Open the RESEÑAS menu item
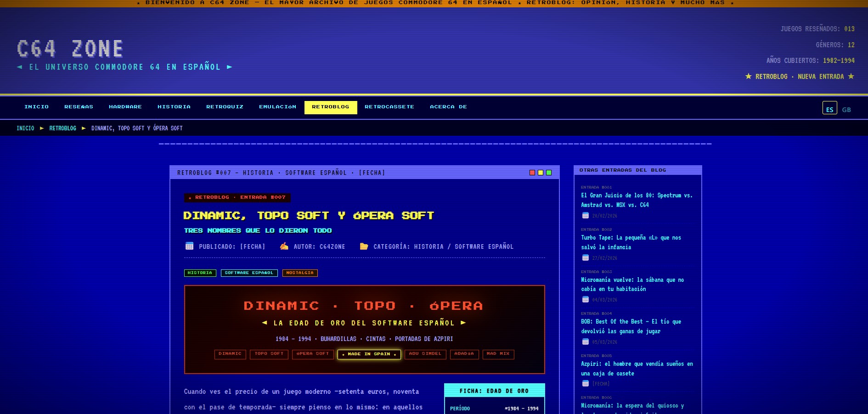Viewport: 868px width, 414px height. [79, 107]
